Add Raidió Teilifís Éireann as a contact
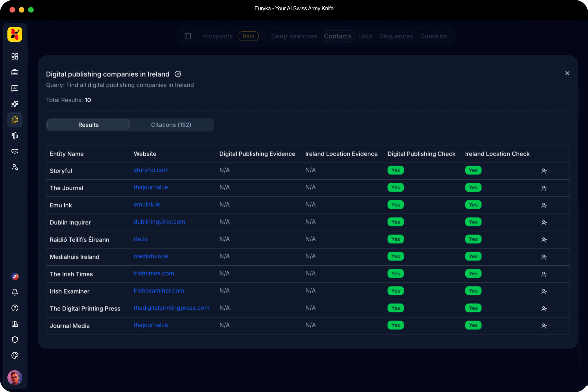 coord(544,240)
